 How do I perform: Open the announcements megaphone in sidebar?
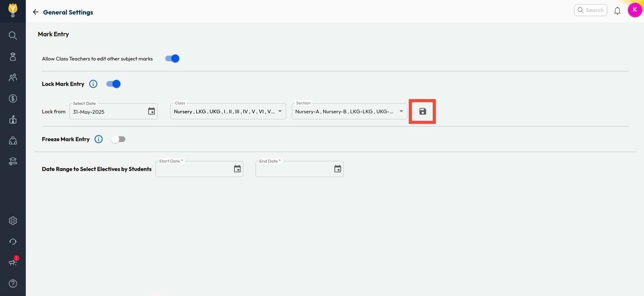(x=13, y=262)
